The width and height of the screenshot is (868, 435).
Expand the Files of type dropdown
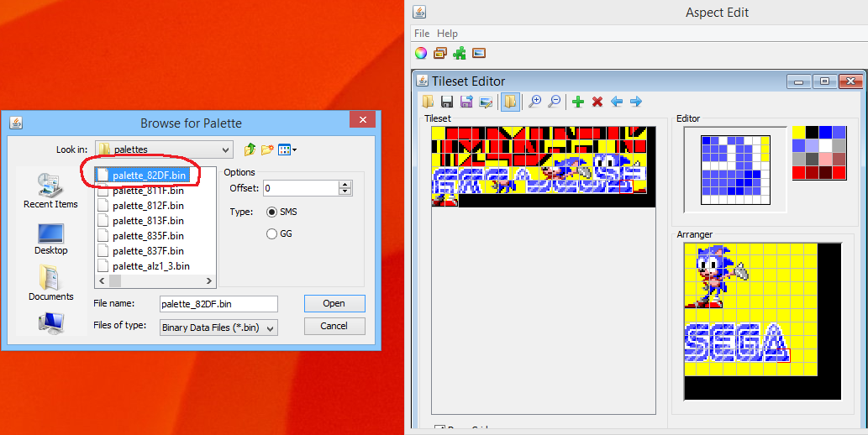click(x=270, y=328)
